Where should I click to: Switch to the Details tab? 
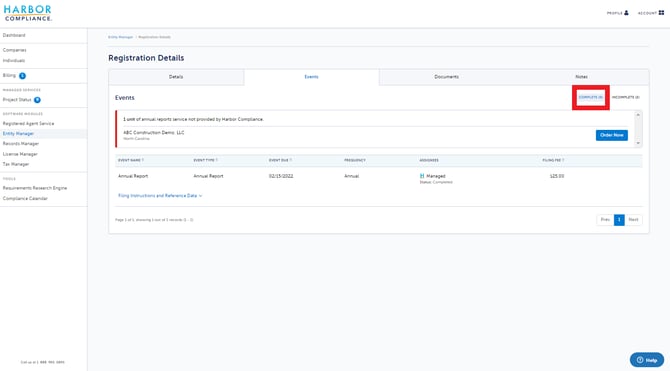point(176,77)
